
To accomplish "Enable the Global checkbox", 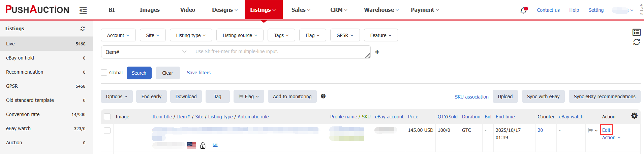I will tap(104, 73).
